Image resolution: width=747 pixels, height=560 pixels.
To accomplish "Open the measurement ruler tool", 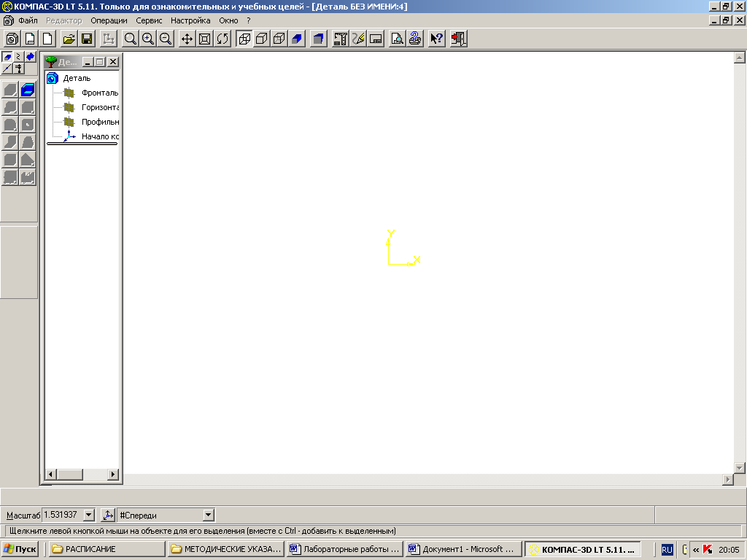I will (x=340, y=39).
